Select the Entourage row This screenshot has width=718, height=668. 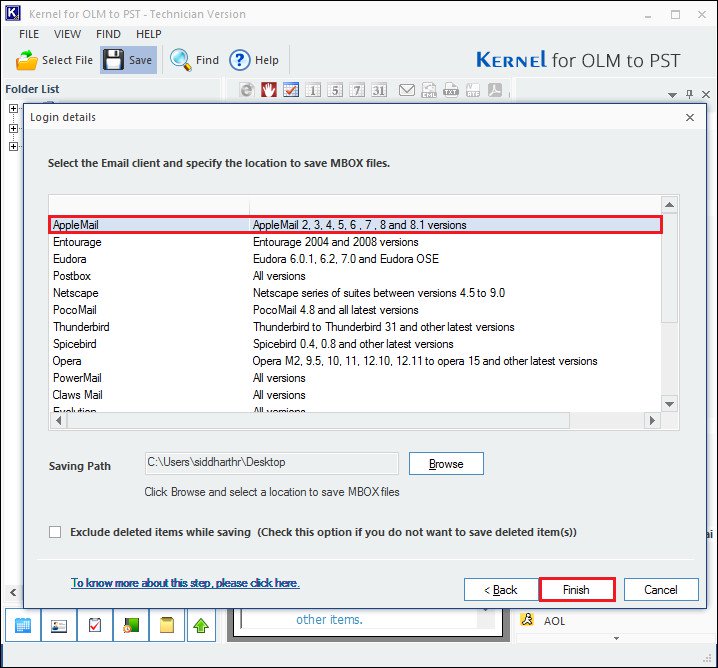coord(355,242)
